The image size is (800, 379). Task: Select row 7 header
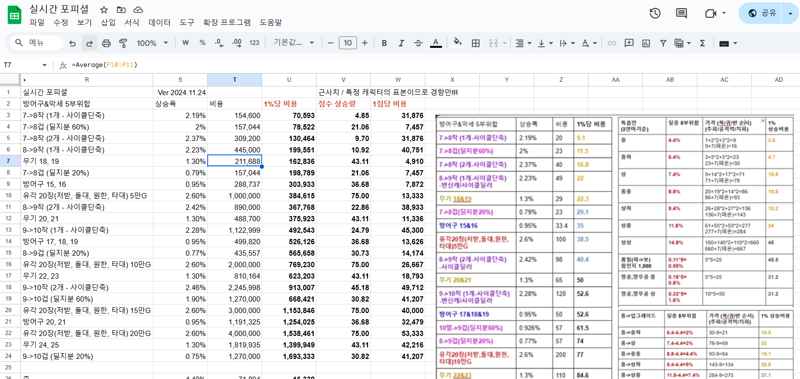[x=8, y=160]
